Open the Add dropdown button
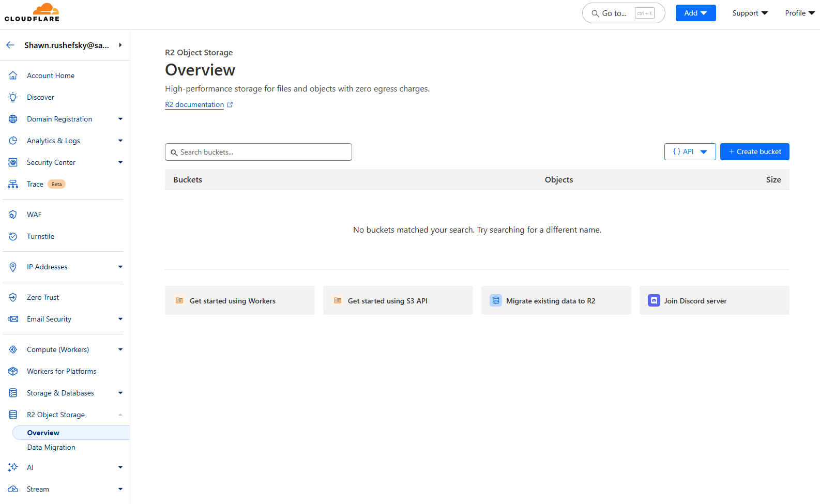This screenshot has height=504, width=820. [695, 13]
